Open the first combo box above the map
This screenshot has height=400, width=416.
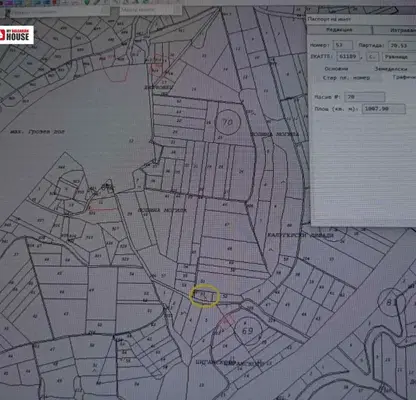[x=60, y=12]
